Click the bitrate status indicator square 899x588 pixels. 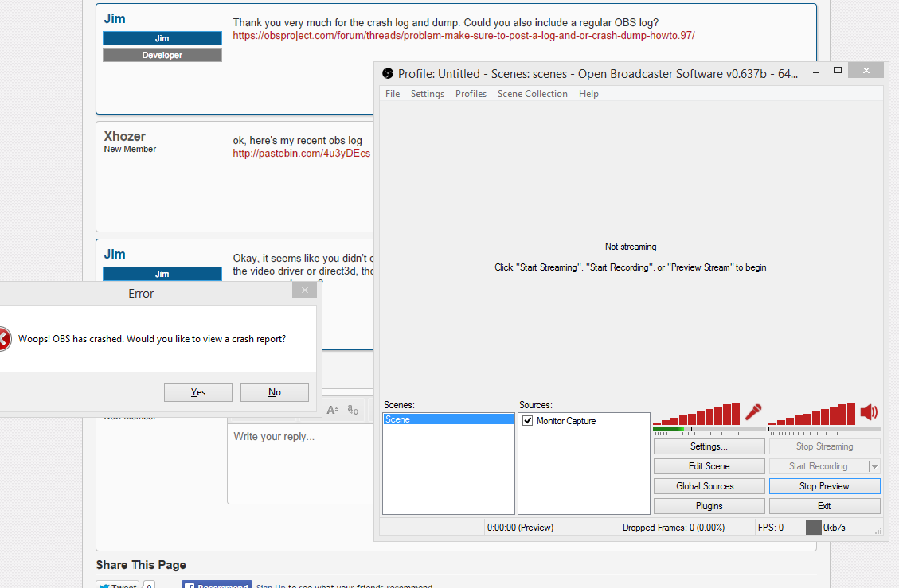[813, 527]
